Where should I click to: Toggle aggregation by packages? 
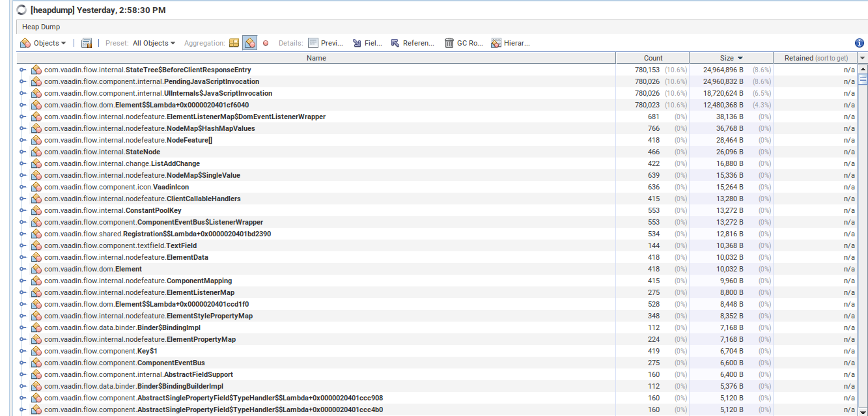(x=234, y=43)
